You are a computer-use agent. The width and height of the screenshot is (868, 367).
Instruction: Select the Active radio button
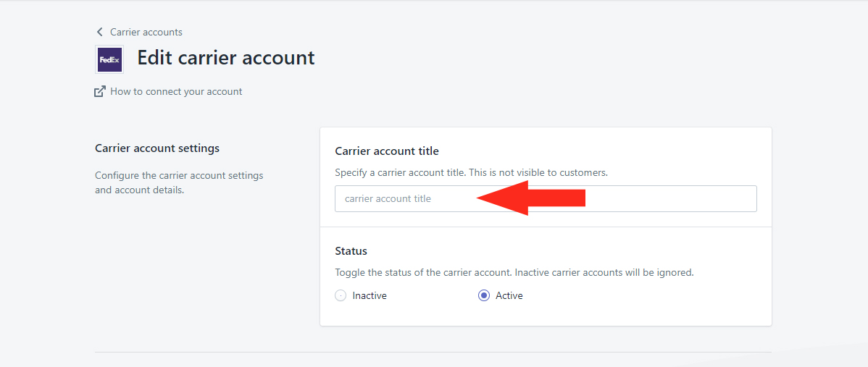484,296
